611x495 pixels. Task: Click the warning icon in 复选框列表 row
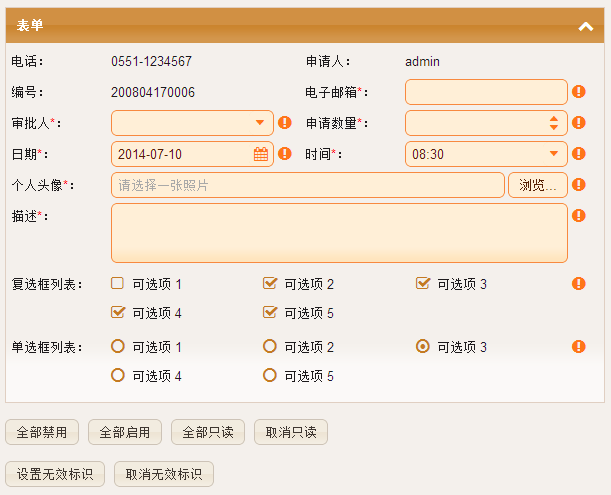click(579, 283)
